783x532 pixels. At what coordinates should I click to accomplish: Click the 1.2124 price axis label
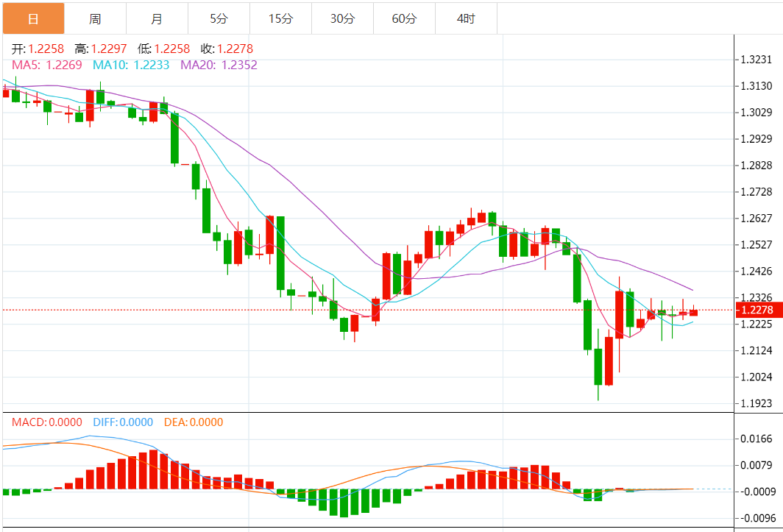pos(756,351)
